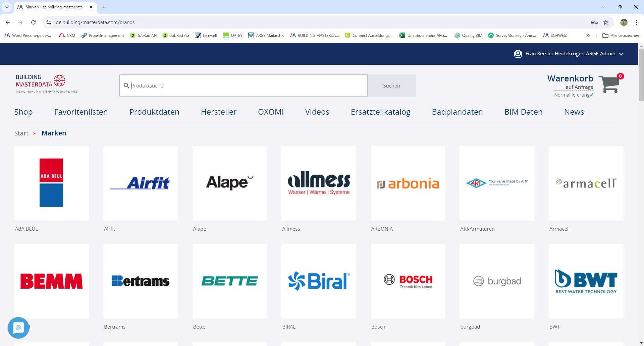Screen dimensions: 644x346
Task: Click the edit pencil beside Normallieferung
Action: click(x=591, y=95)
